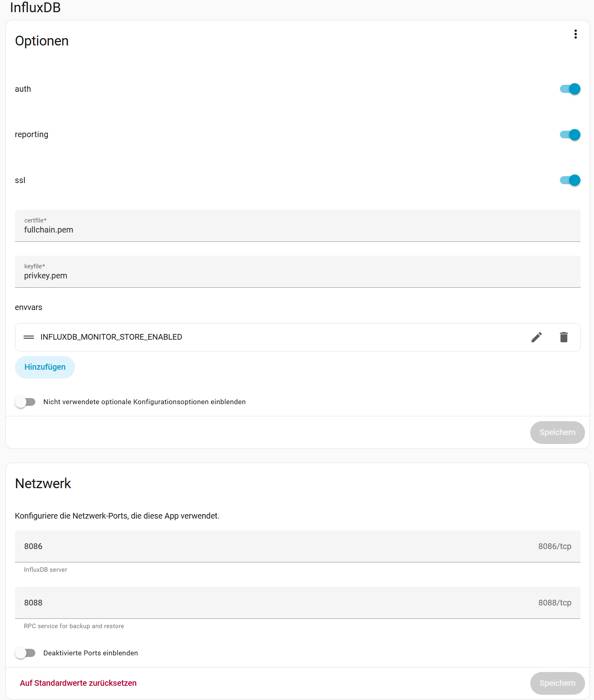The height and width of the screenshot is (700, 594).
Task: Turn off the reporting switch
Action: (570, 135)
